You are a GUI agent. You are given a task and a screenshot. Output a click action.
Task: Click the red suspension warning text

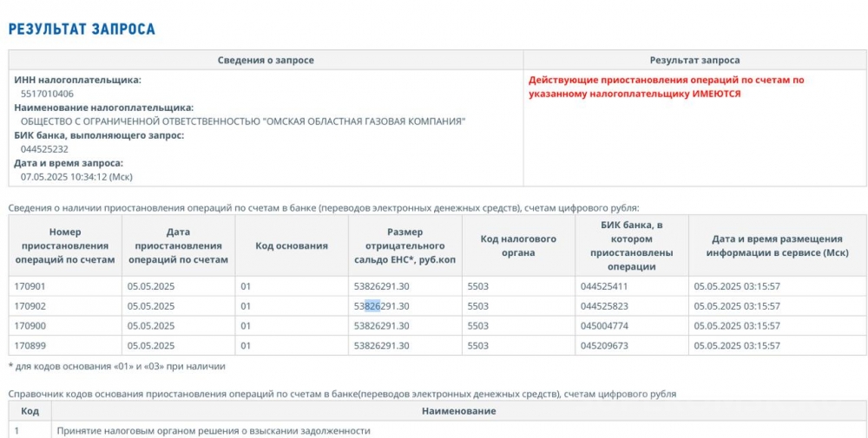tap(666, 87)
